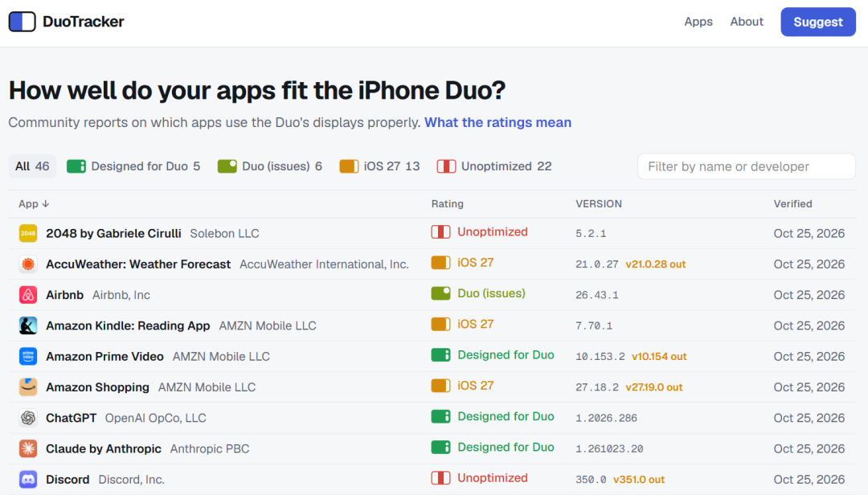Click the iOS 27 rating icon in Kindle row
The width and height of the screenshot is (868, 495).
(x=440, y=324)
